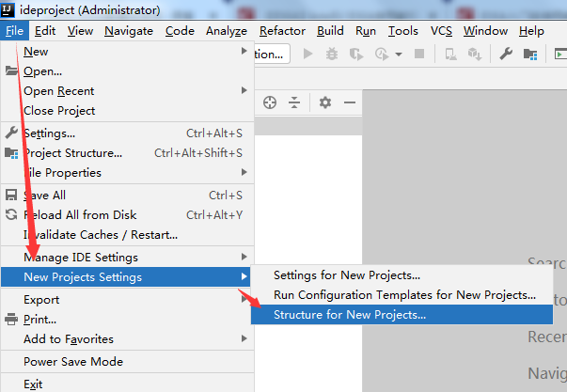The image size is (567, 392).
Task: Choose Print... in the File menu
Action: pos(127,320)
